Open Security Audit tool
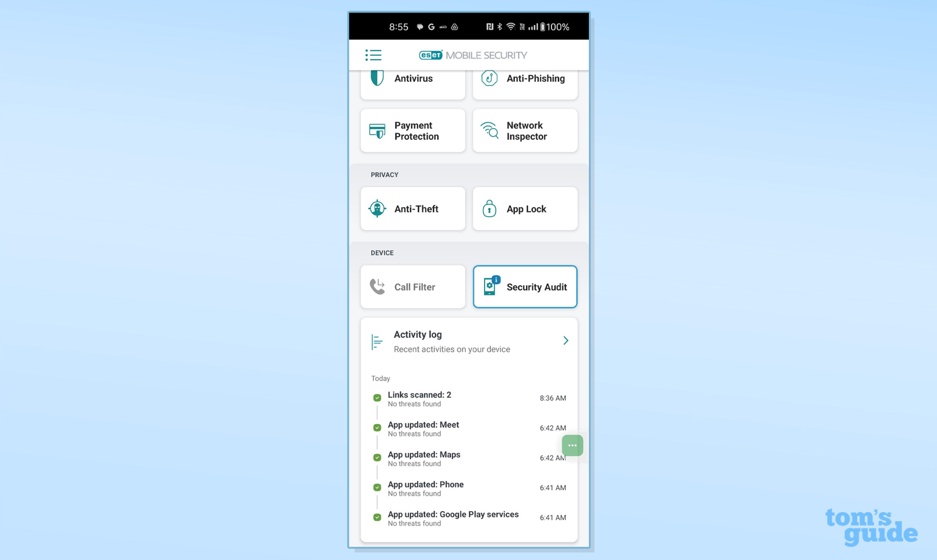 pyautogui.click(x=525, y=286)
